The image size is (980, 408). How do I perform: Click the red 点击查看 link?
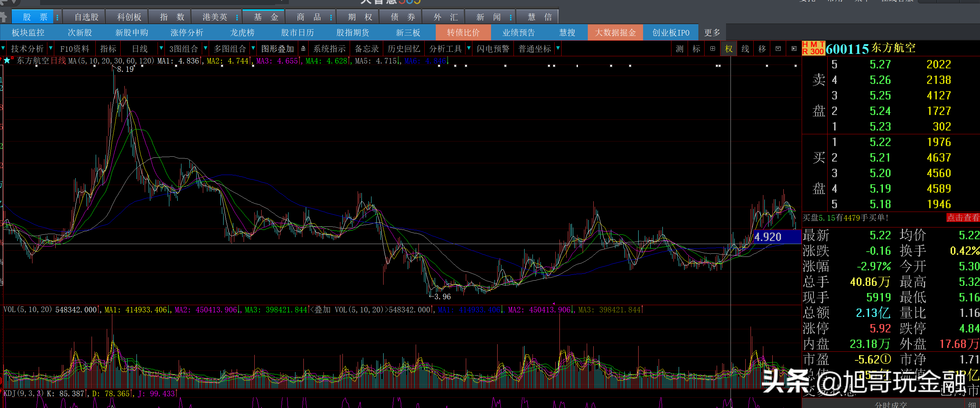963,218
